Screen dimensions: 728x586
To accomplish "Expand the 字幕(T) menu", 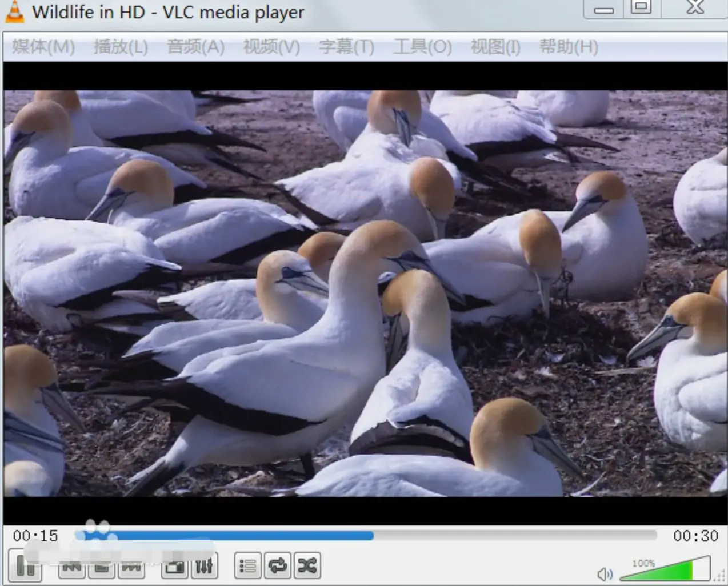I will [x=346, y=47].
